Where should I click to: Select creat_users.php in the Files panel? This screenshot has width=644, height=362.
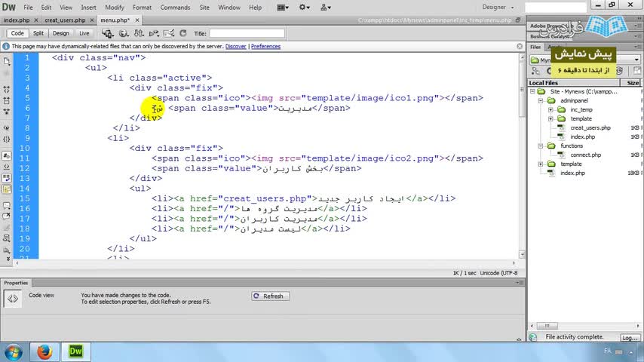[590, 127]
